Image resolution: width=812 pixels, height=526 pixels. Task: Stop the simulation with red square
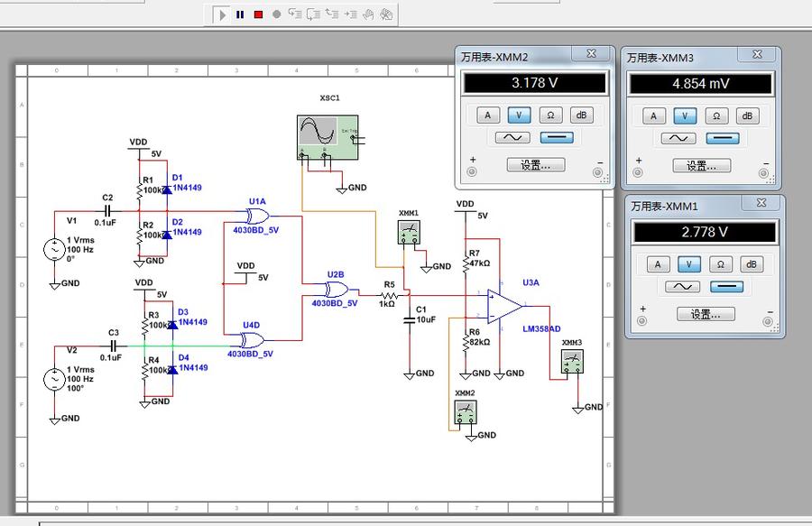point(258,14)
